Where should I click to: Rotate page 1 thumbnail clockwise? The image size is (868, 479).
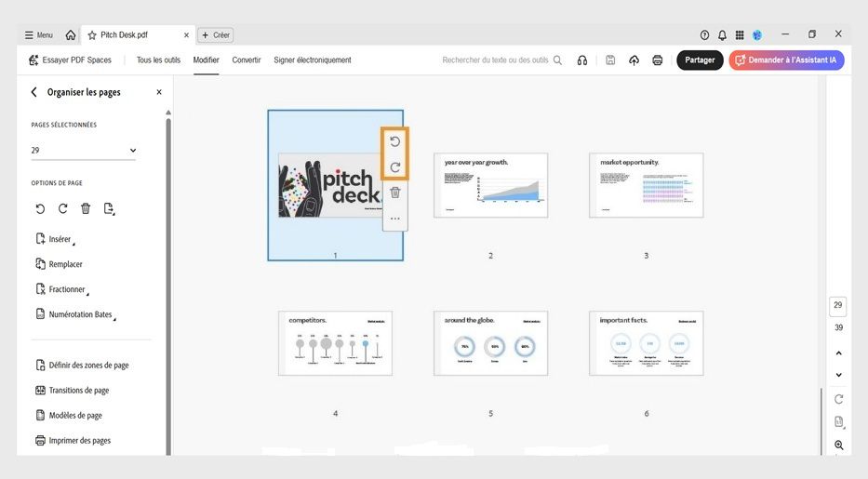coord(394,167)
